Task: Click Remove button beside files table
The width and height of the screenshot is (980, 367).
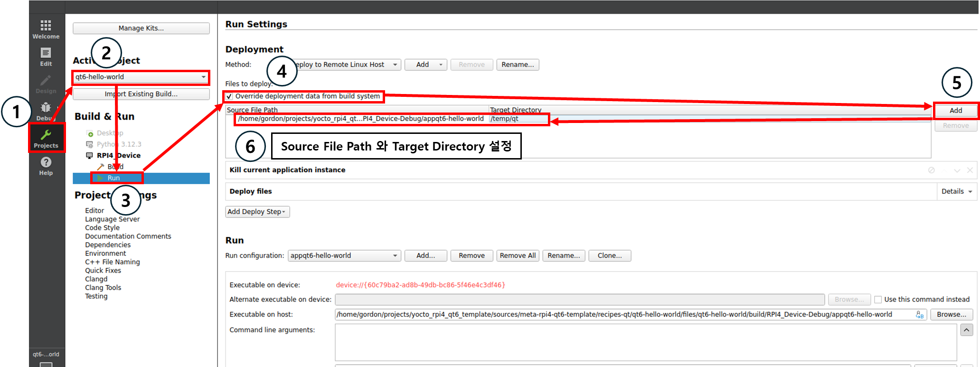Action: [956, 126]
